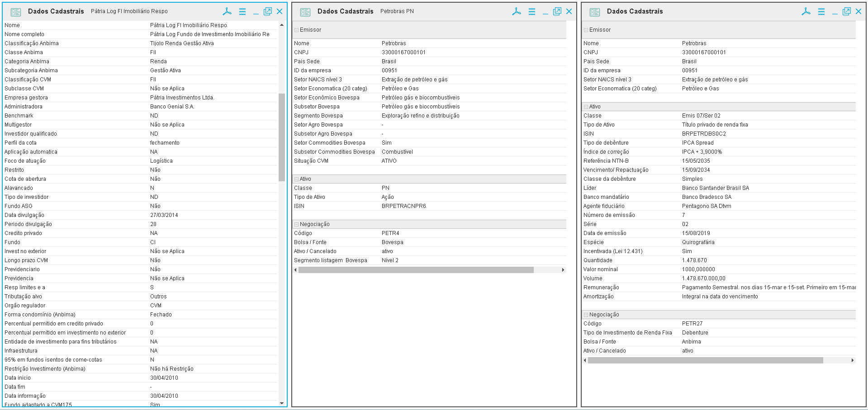Select the 'Exploração refino e distribuição' value
This screenshot has height=410, width=868.
tap(421, 116)
